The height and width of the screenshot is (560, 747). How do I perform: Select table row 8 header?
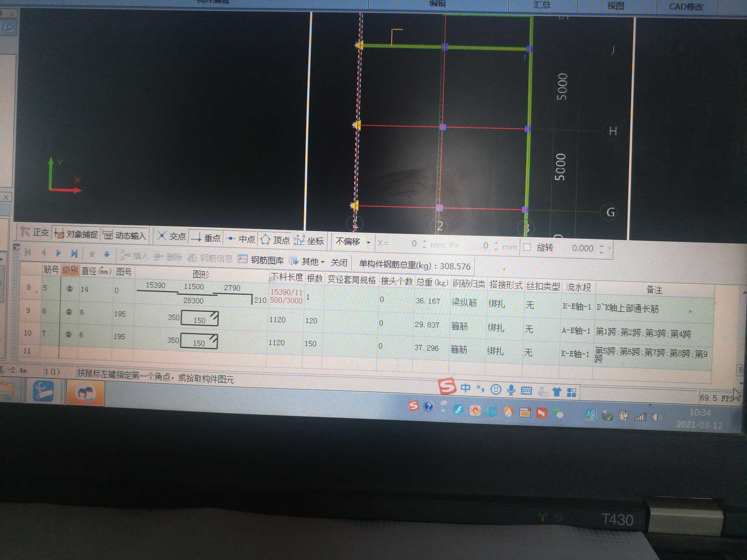(x=29, y=288)
